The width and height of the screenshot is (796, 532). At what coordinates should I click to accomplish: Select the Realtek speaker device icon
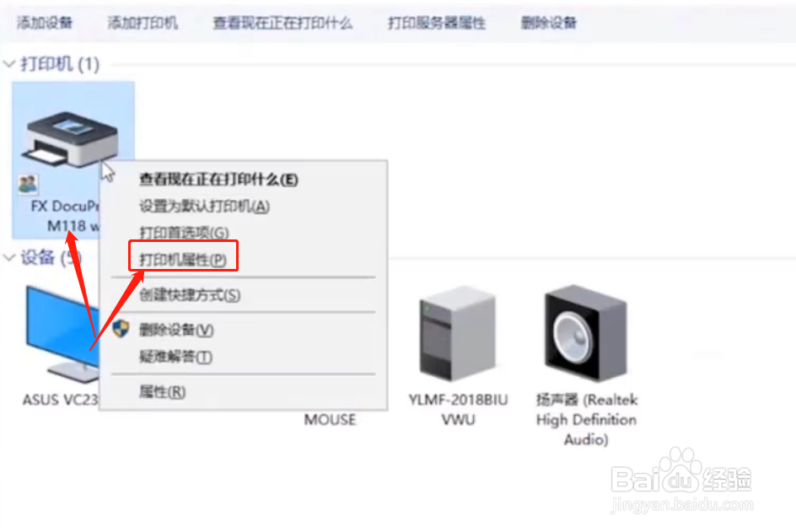point(586,332)
